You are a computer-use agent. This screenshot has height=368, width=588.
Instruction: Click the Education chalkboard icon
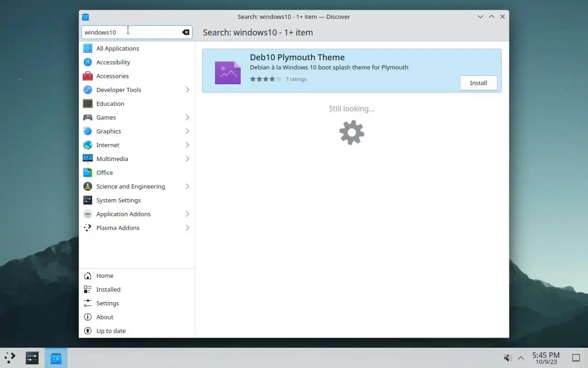[88, 103]
